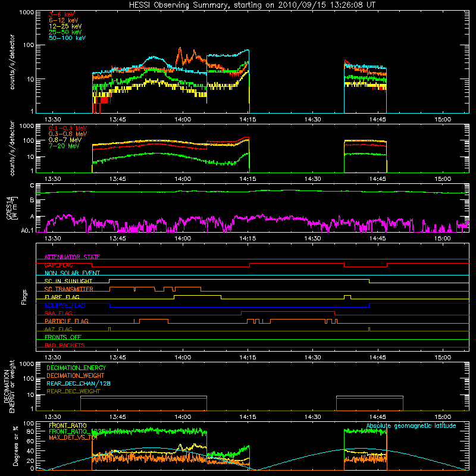Select the NON_SOLAR_EVENT flag label

72,273
